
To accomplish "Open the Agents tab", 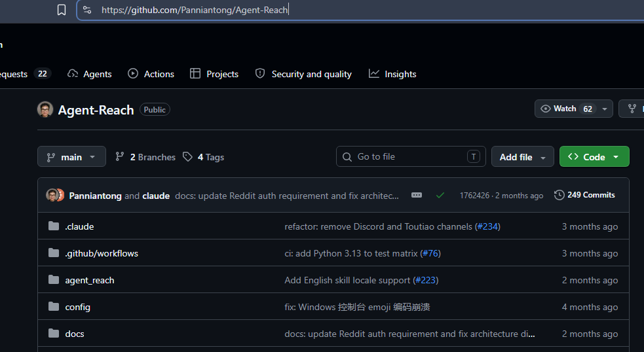I will [x=90, y=74].
